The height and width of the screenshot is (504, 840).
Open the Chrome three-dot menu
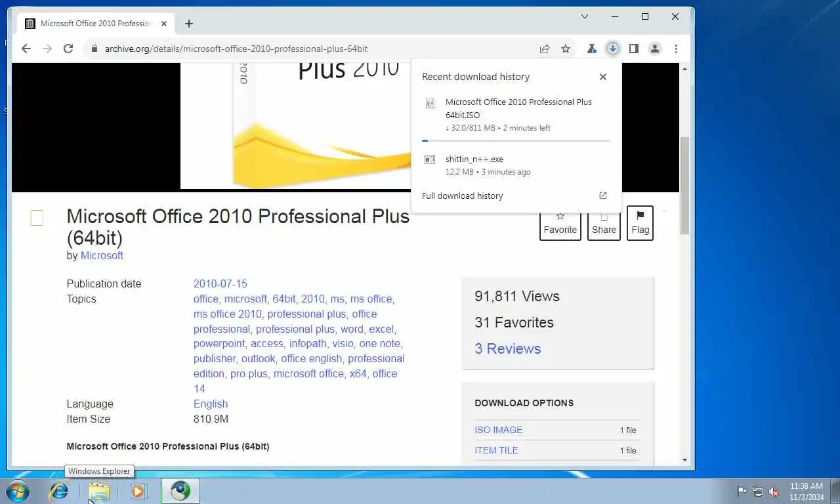(676, 49)
